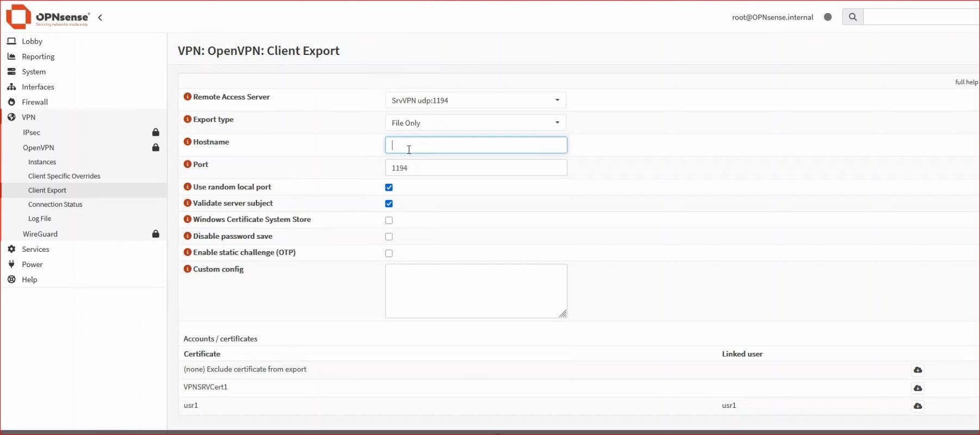The width and height of the screenshot is (980, 435).
Task: Show info icon for Custom config
Action: tap(188, 269)
